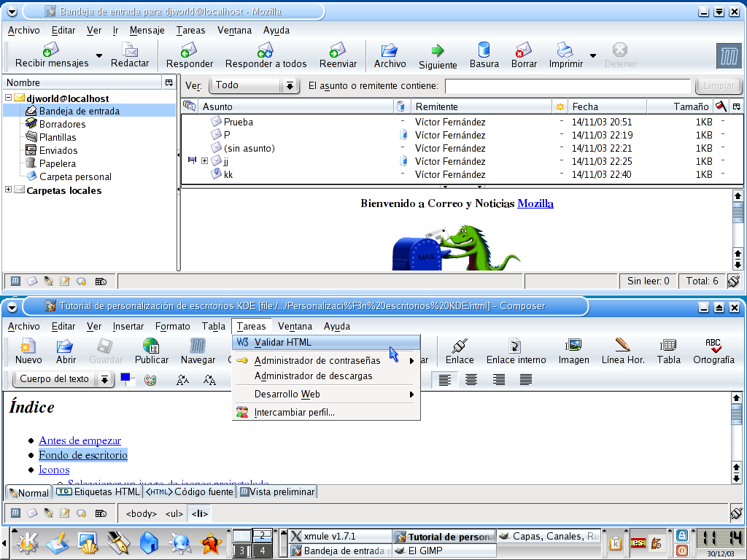Viewport: 747px width, 560px height.
Task: Justify text in Composer format bar
Action: (x=525, y=379)
